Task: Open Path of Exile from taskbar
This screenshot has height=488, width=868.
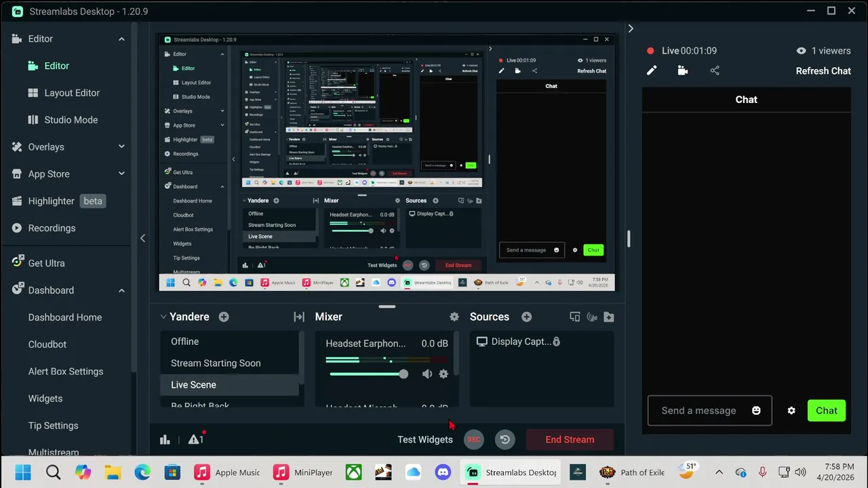Action: [x=632, y=472]
